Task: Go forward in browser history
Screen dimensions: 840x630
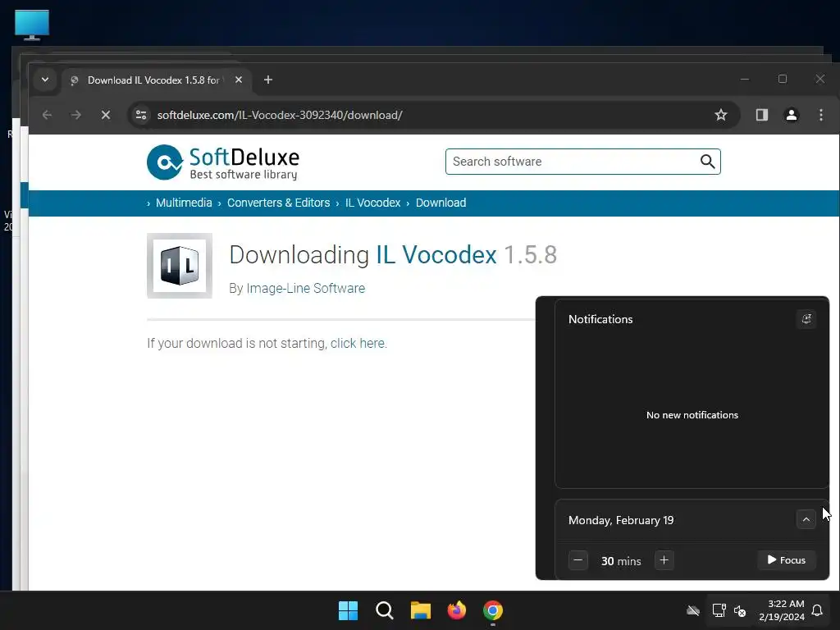Action: pyautogui.click(x=76, y=115)
